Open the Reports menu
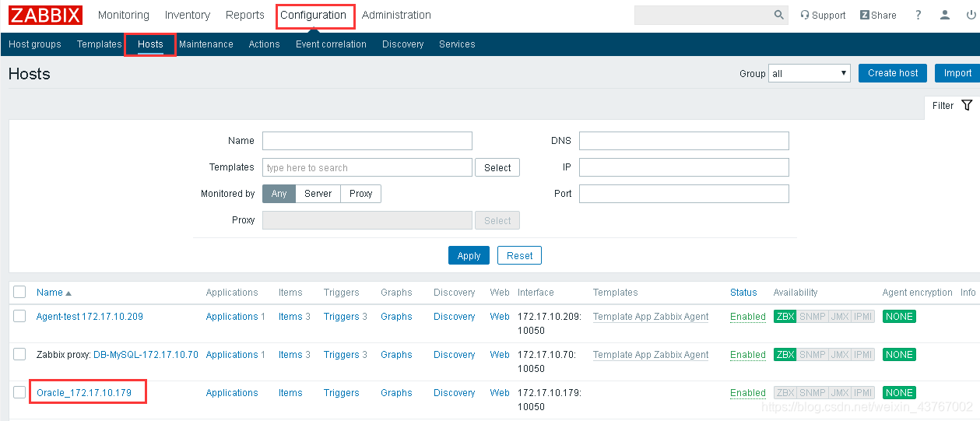Viewport: 980px width, 421px height. 245,15
